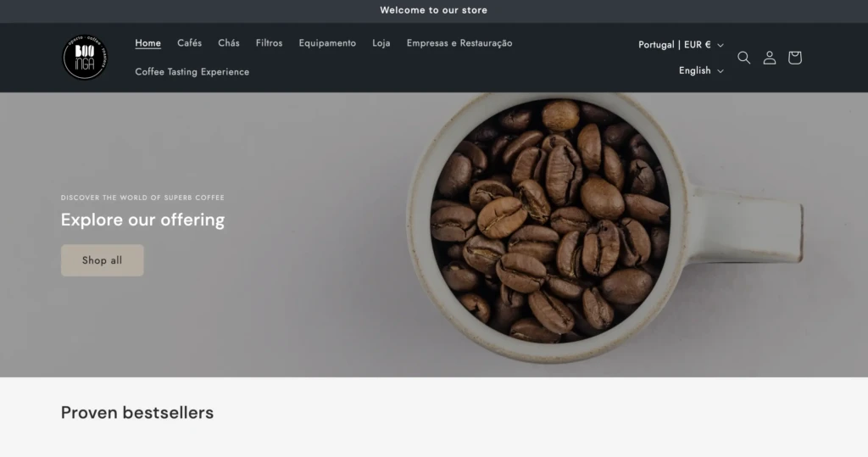
Task: Click the Shop all button
Action: coord(103,260)
